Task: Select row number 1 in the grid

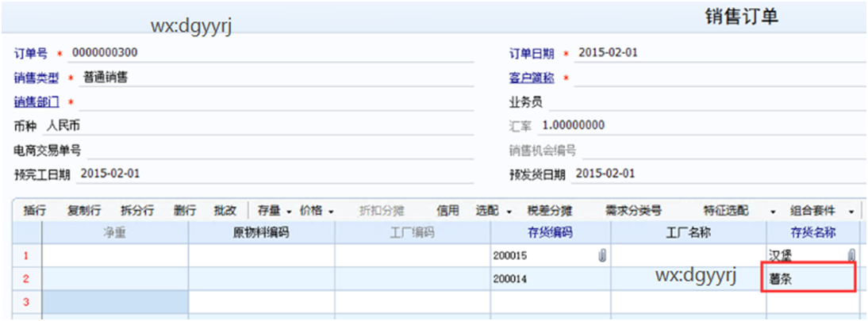Action: point(26,256)
